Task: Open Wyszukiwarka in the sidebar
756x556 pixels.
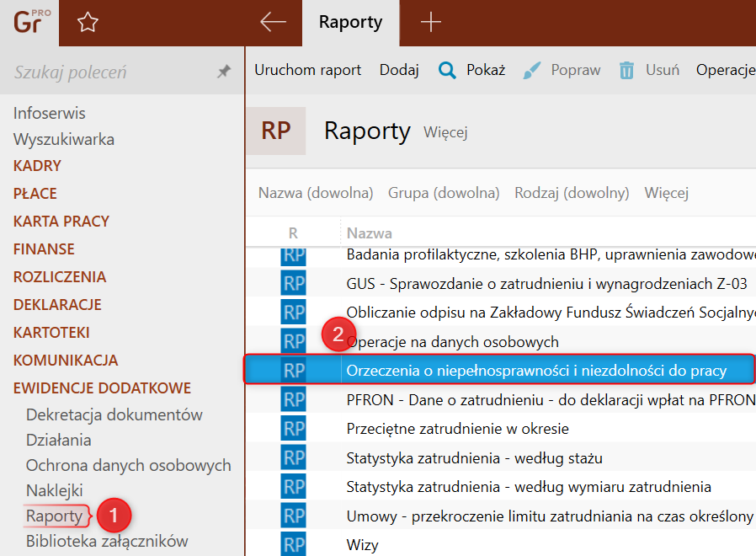Action: (x=64, y=140)
